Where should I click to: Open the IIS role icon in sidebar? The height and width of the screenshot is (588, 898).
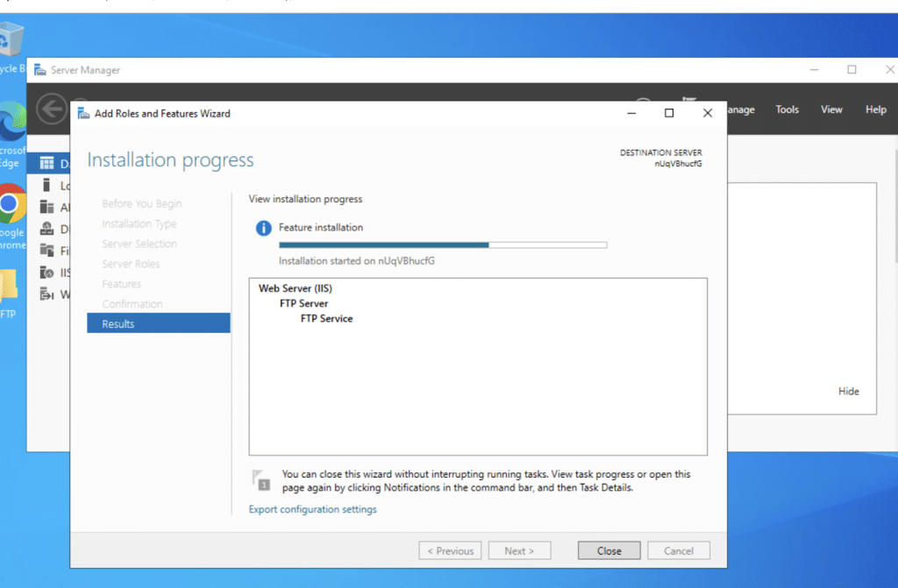[x=47, y=273]
